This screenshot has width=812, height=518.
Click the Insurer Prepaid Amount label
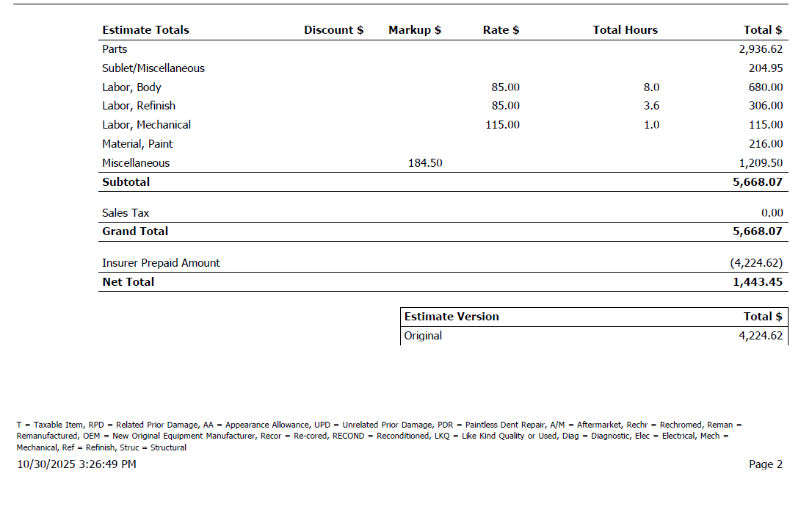(161, 263)
